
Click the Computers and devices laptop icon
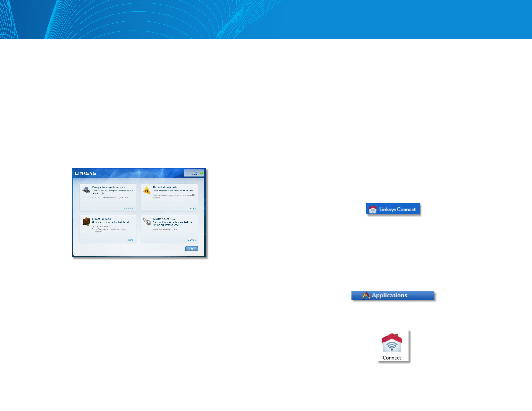pos(86,190)
